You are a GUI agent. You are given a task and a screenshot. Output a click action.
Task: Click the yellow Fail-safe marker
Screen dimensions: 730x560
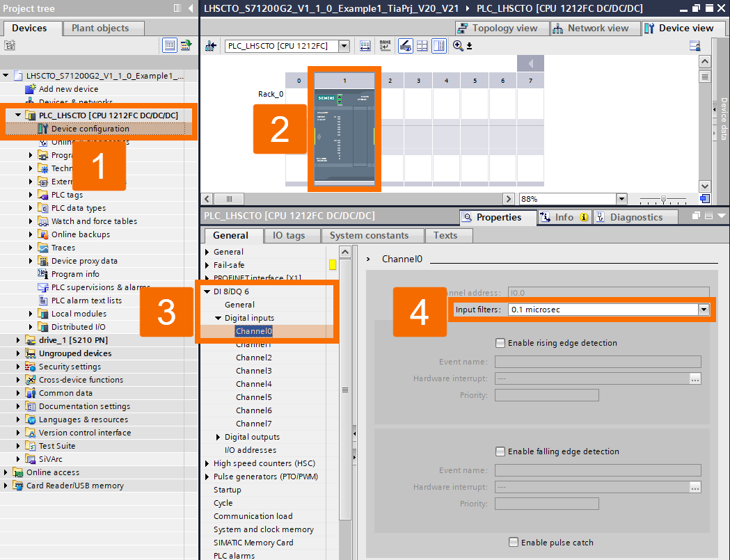pos(333,265)
